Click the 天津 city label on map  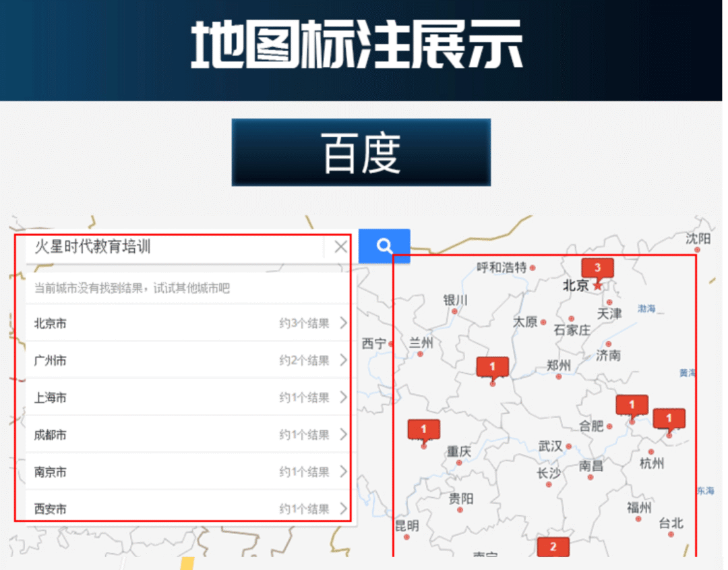pos(609,314)
